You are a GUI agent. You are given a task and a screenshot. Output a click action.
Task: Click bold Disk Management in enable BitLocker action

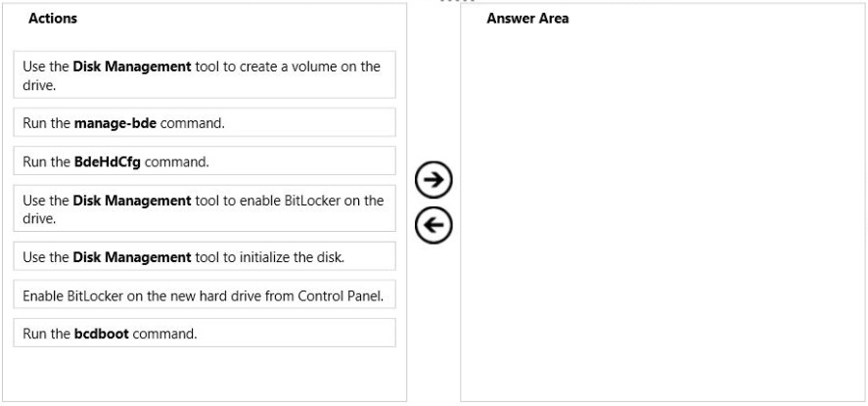point(132,201)
